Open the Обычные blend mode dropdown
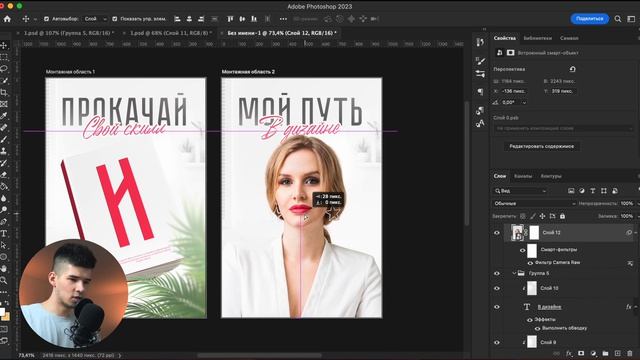The height and width of the screenshot is (360, 640). [534, 203]
